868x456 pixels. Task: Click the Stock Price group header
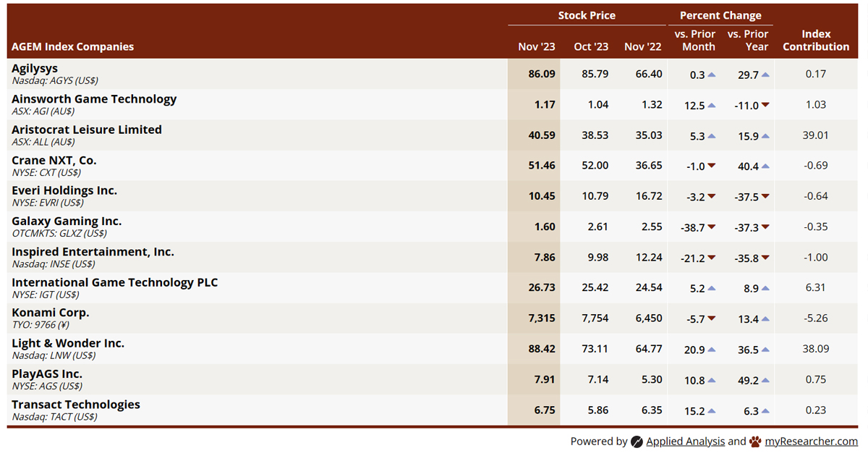pyautogui.click(x=587, y=15)
